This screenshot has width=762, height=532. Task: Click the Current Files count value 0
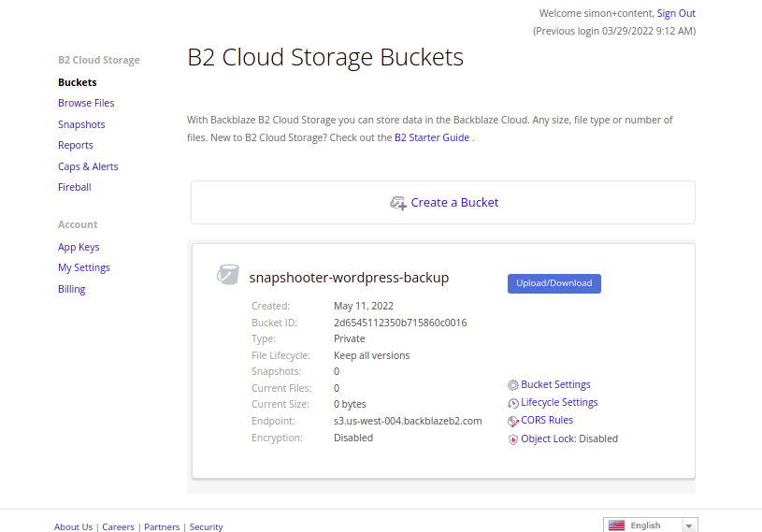(337, 388)
